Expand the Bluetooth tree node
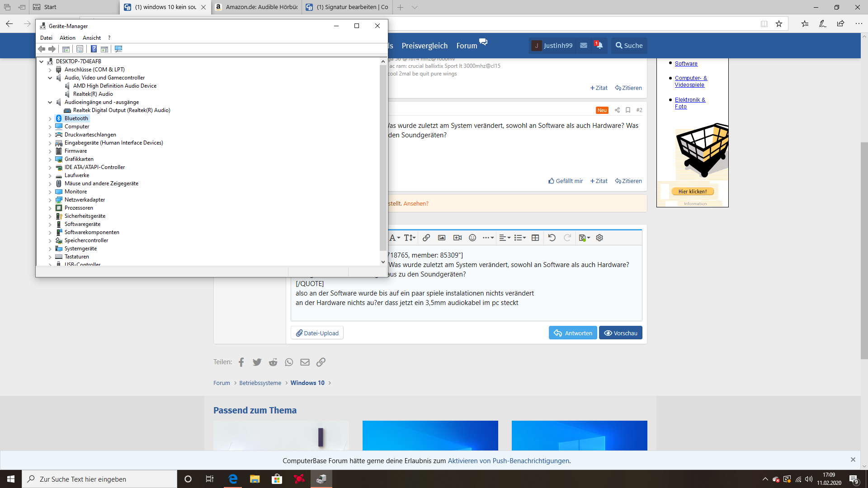The image size is (868, 488). [x=50, y=118]
